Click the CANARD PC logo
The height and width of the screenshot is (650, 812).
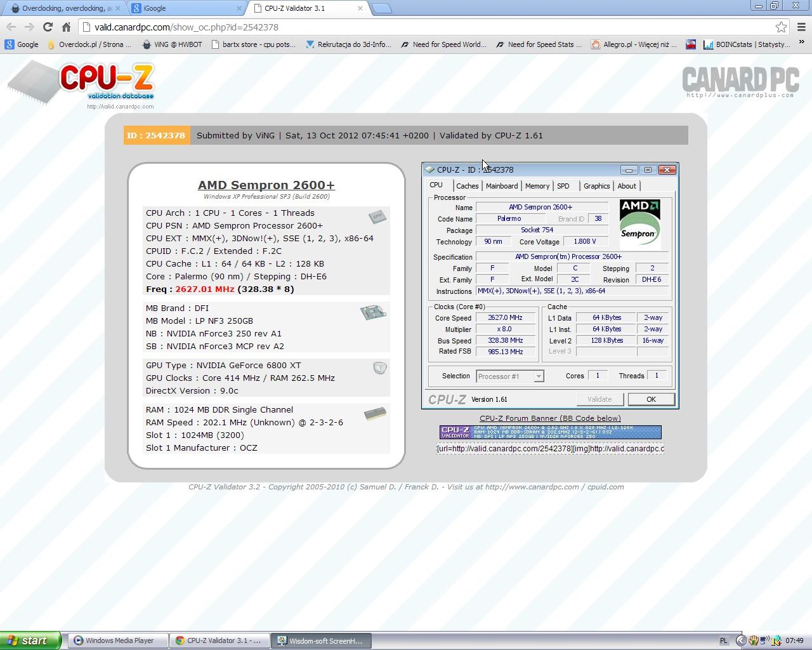coord(740,81)
